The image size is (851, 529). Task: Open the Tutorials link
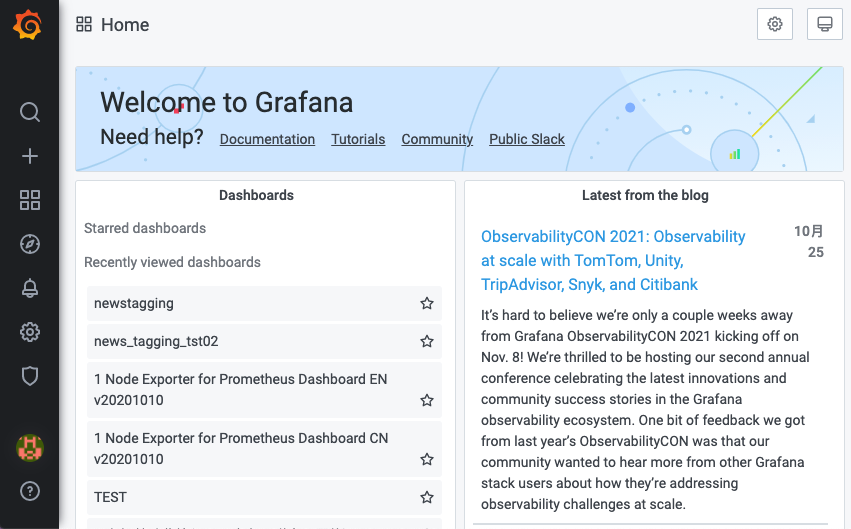tap(358, 139)
